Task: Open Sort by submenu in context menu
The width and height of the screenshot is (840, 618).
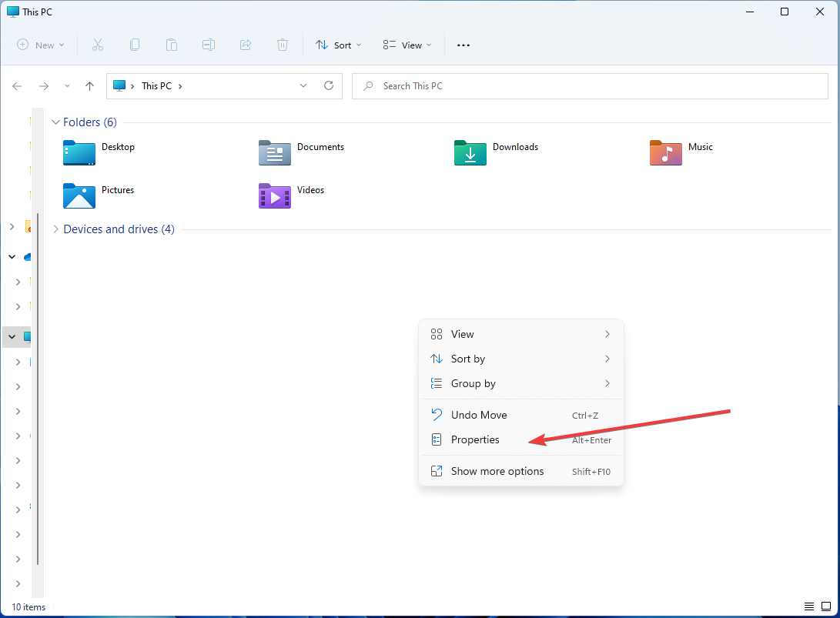Action: point(520,359)
